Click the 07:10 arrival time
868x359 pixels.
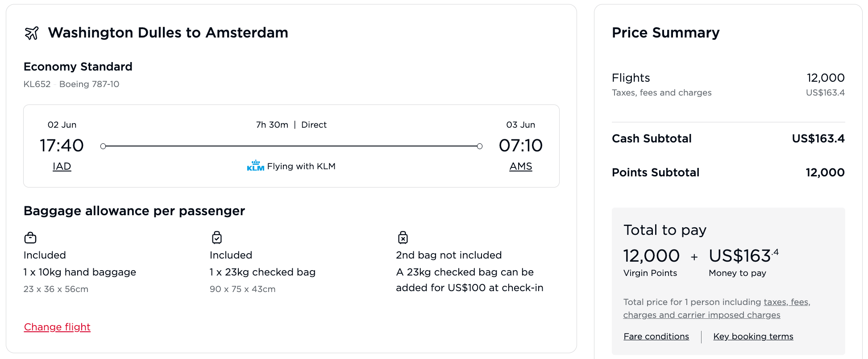point(520,146)
